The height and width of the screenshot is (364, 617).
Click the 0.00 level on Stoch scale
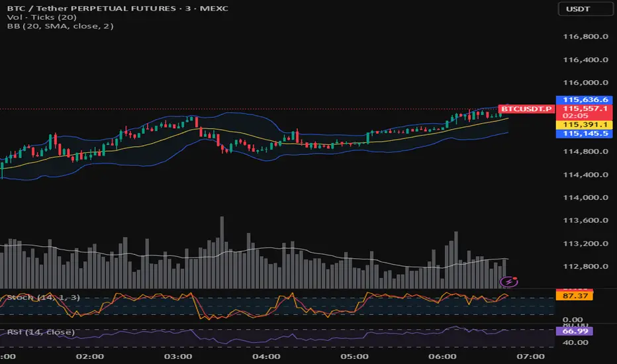(573, 320)
